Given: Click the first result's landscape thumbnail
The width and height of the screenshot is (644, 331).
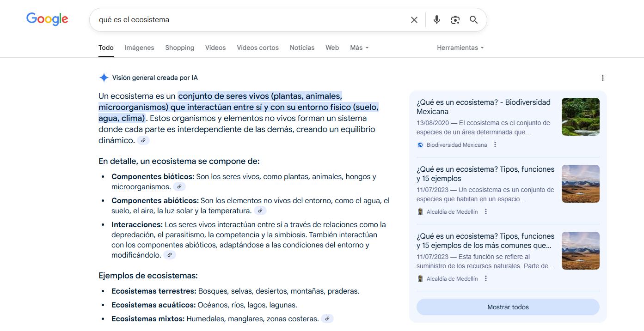Looking at the screenshot, I should [x=580, y=117].
